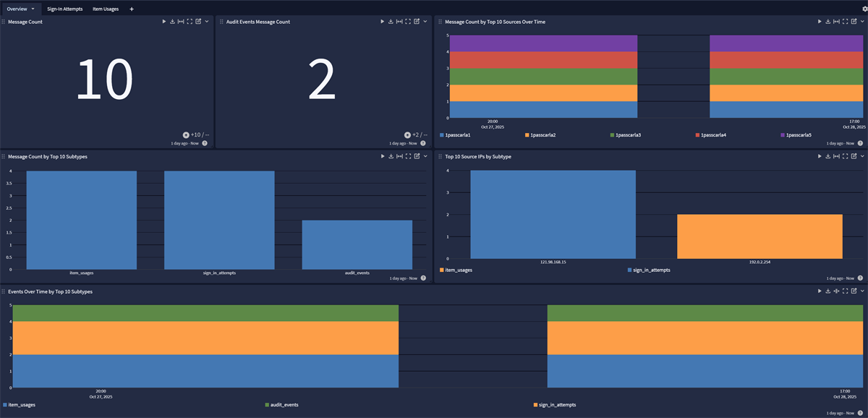Enter fullscreen for Message Count by Top 10 Sources
This screenshot has height=418, width=868.
(845, 22)
